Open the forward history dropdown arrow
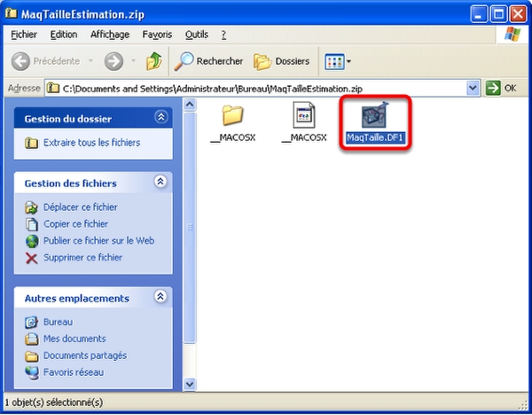 [x=133, y=61]
